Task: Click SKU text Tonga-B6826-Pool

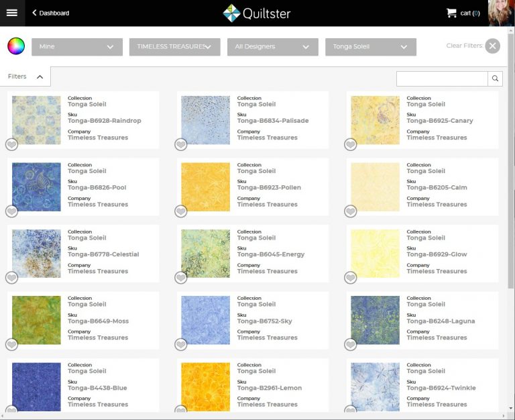Action: coord(97,187)
